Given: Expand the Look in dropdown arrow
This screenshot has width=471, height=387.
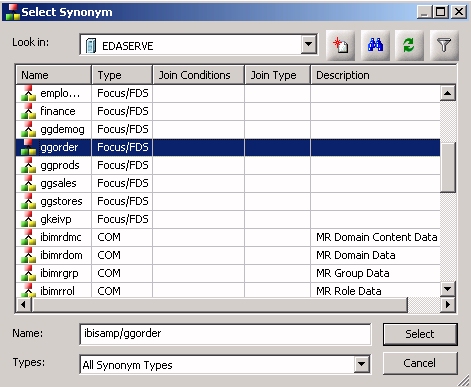Looking at the screenshot, I should click(x=309, y=44).
